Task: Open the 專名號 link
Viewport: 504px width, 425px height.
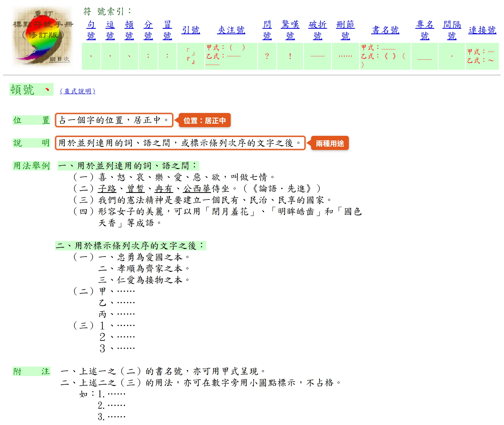Action: point(425,30)
